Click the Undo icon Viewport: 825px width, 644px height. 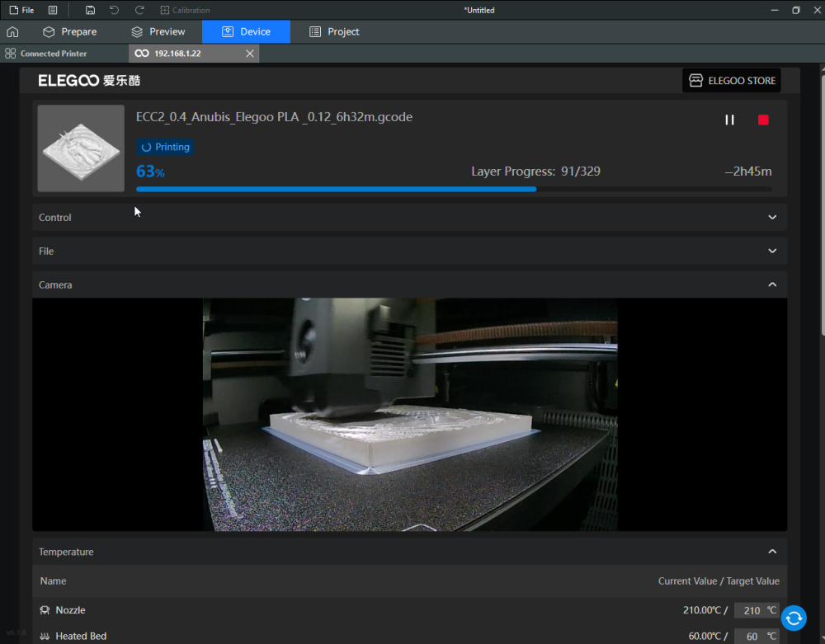click(x=115, y=10)
